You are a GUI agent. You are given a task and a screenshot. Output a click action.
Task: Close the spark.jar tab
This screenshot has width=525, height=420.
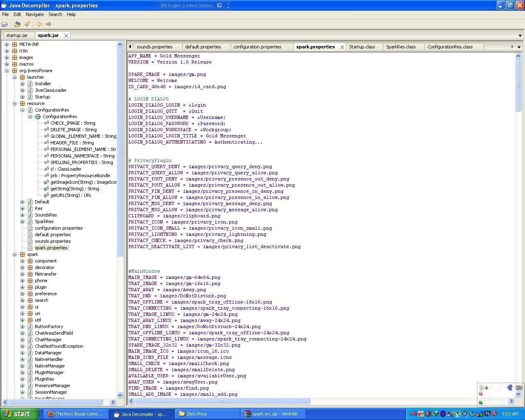pos(66,35)
